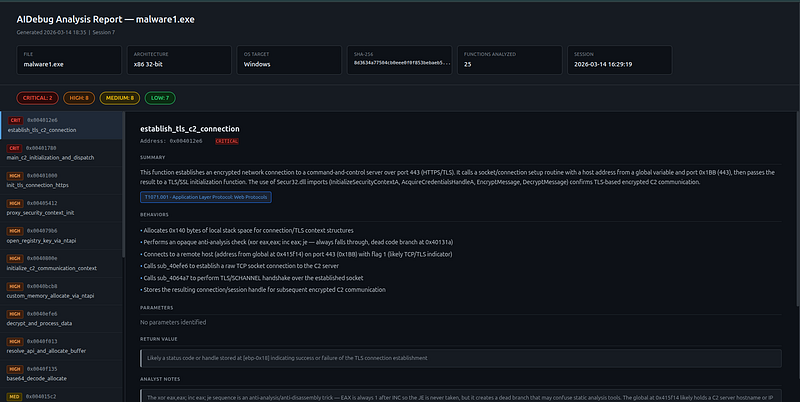Click the Address: 0x004012e6 line
800x402 pixels.
coord(171,141)
